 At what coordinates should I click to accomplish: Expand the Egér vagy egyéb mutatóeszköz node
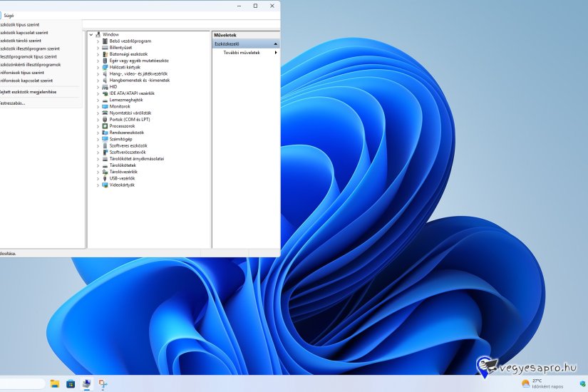point(98,61)
